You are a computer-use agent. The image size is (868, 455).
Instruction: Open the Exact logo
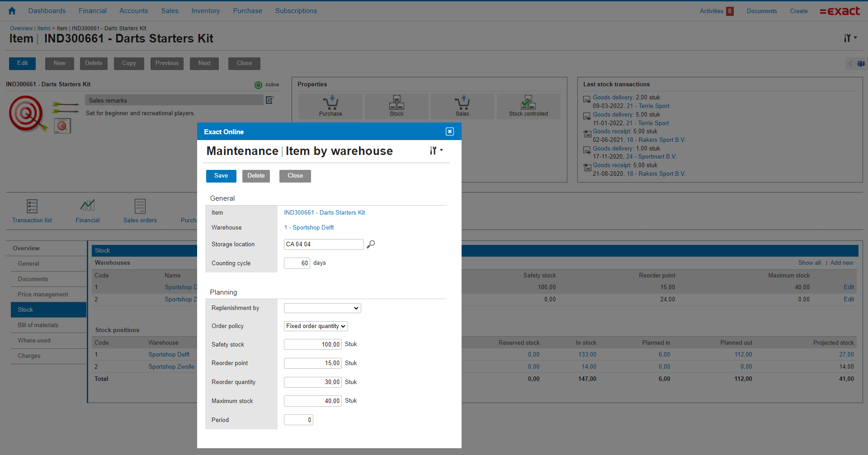pyautogui.click(x=840, y=11)
